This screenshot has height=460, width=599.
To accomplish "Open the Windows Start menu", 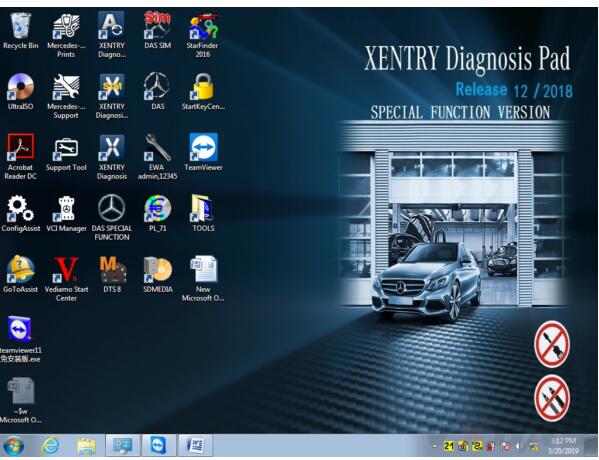I will pyautogui.click(x=13, y=446).
